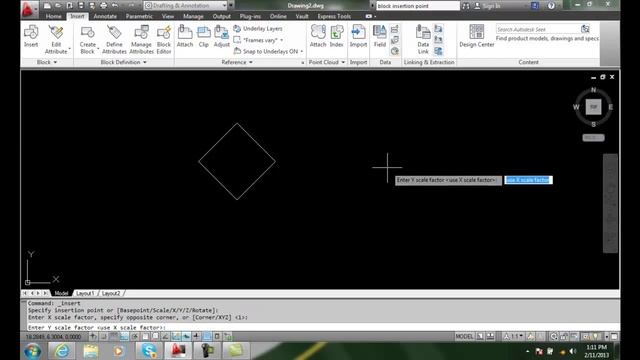Expand the Block Definition panel
This screenshot has height=360, width=640.
123,62
